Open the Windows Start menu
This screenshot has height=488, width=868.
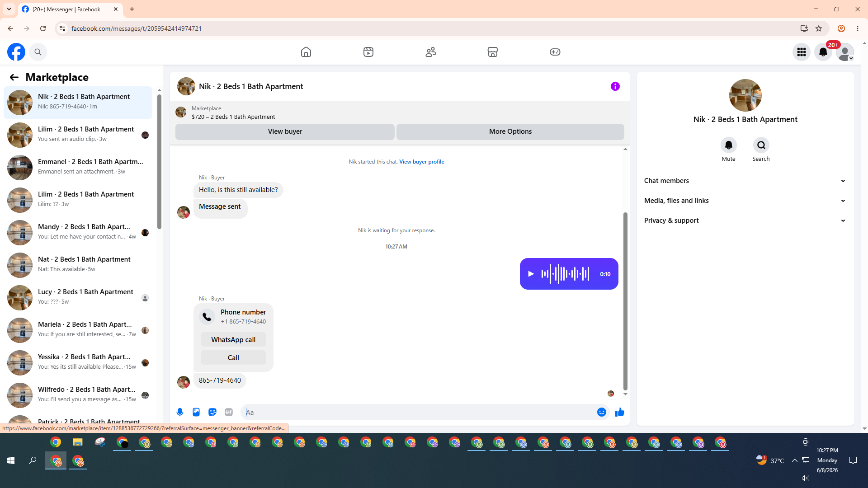click(11, 460)
